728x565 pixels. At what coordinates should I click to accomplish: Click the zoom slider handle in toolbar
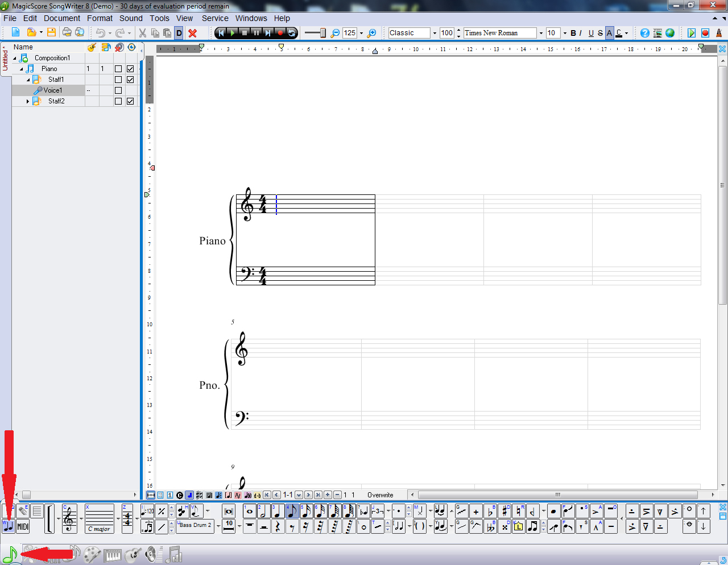pyautogui.click(x=323, y=33)
